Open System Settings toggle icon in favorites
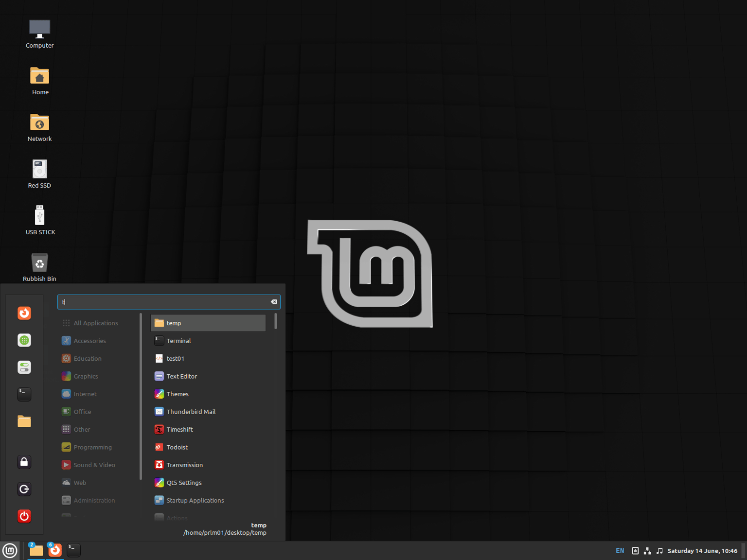 24,367
